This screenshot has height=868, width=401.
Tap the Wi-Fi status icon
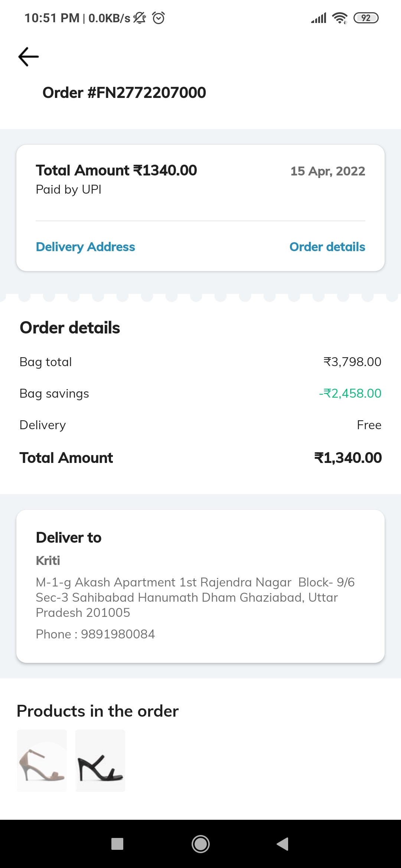pos(339,18)
